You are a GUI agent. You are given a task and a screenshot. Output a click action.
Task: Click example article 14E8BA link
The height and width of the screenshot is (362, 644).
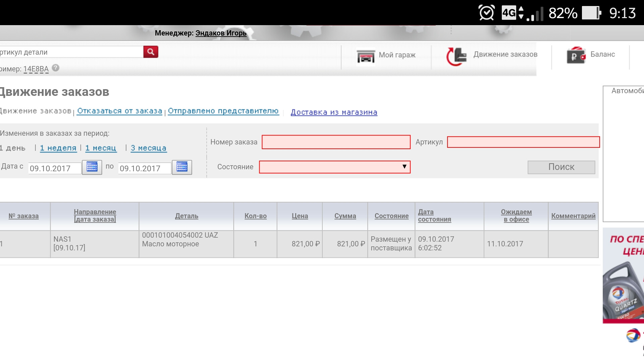click(36, 69)
